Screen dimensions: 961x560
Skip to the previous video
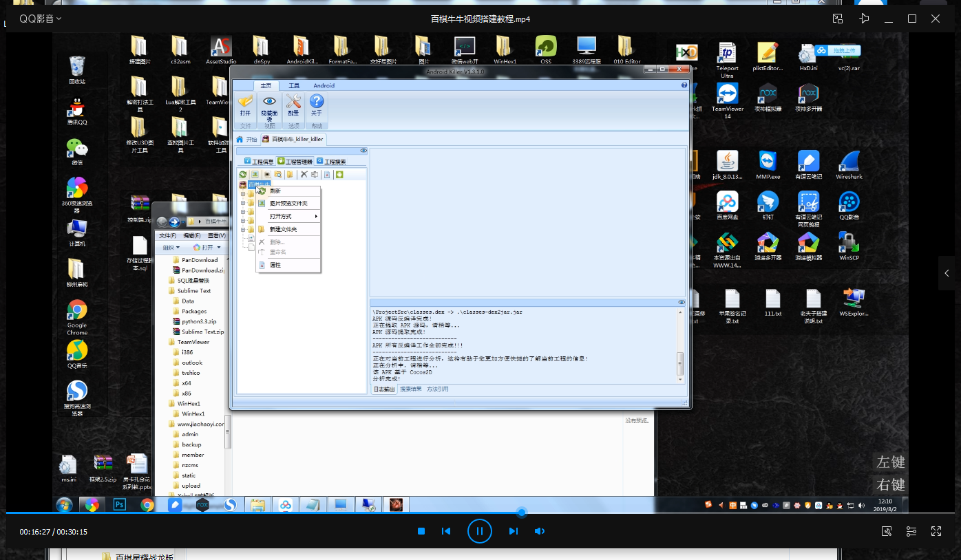[x=446, y=531]
